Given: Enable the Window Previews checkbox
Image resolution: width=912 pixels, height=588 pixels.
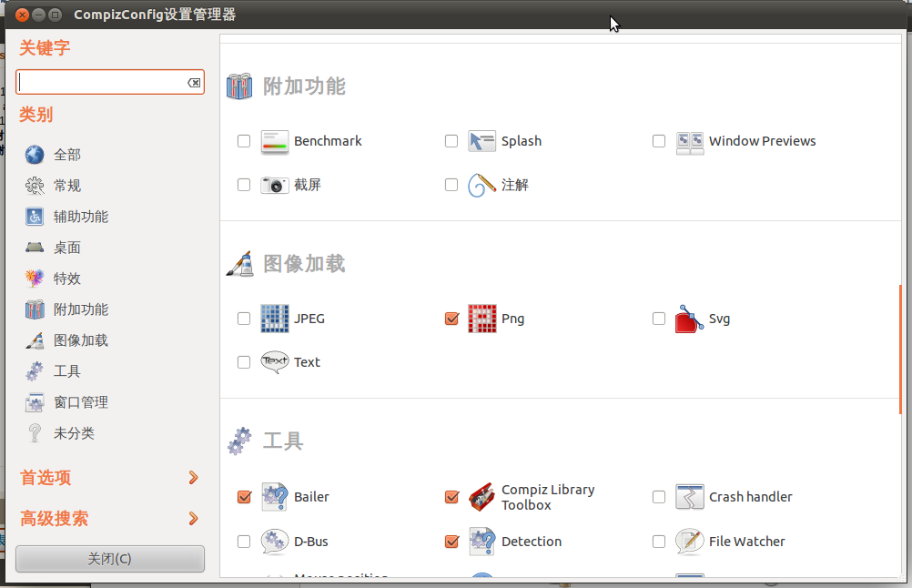Looking at the screenshot, I should click(x=659, y=141).
